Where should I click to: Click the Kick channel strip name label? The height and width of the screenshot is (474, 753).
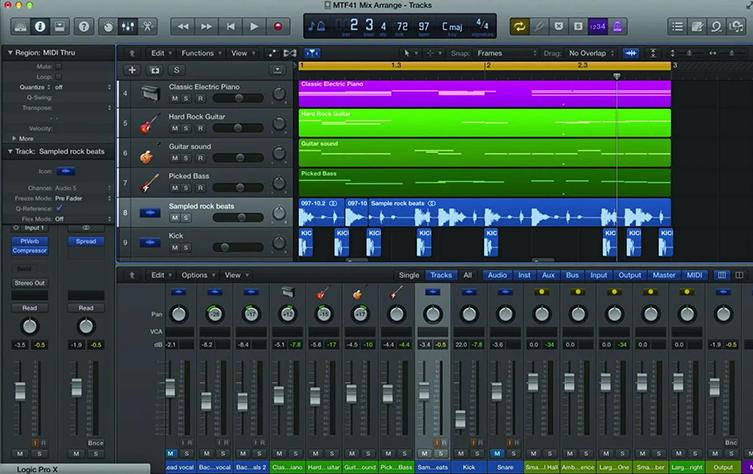tap(469, 467)
